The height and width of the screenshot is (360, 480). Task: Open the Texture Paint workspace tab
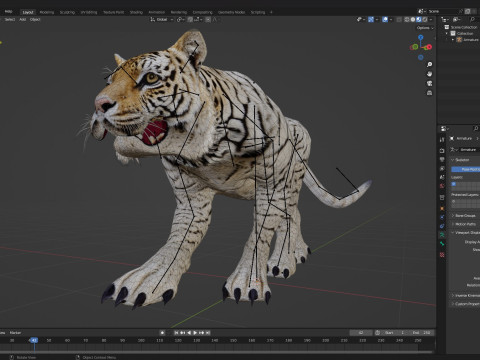(x=113, y=12)
